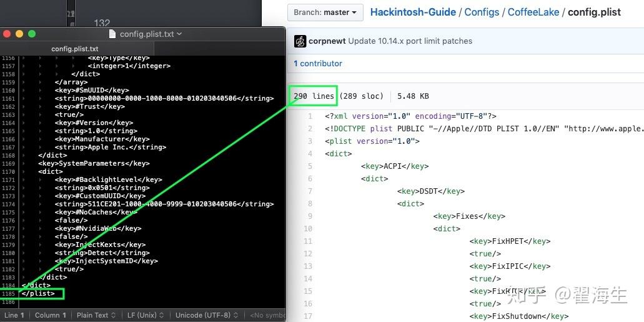Click the <key>#Version</key> line in the editor
The width and height of the screenshot is (644, 322).
coord(94,123)
